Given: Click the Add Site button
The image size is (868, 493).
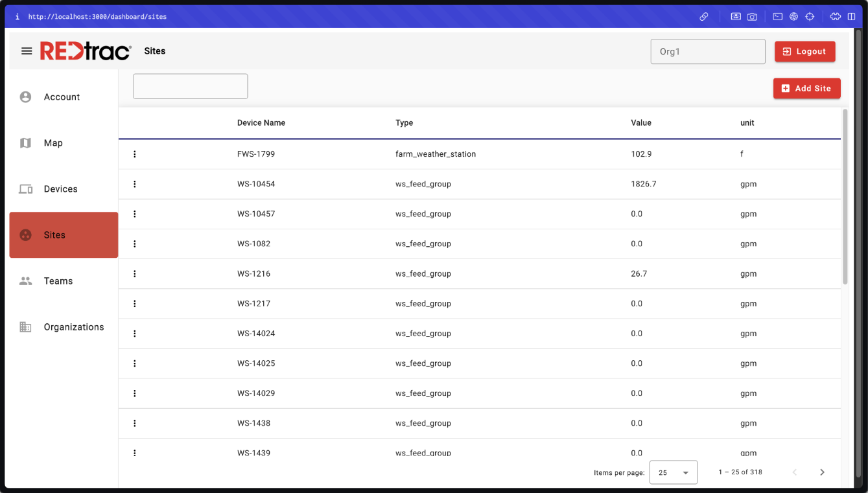Looking at the screenshot, I should tap(807, 88).
